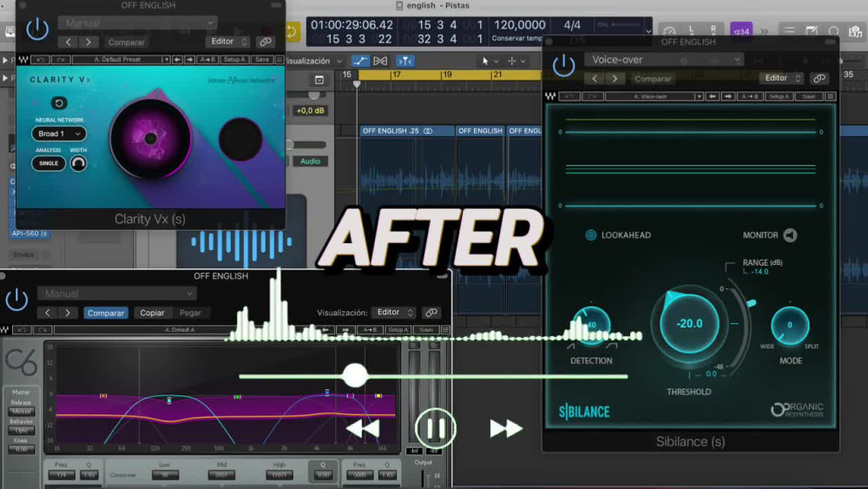Toggle MONITOR speaker icon in Sibilance
The height and width of the screenshot is (489, 868).
[x=791, y=235]
